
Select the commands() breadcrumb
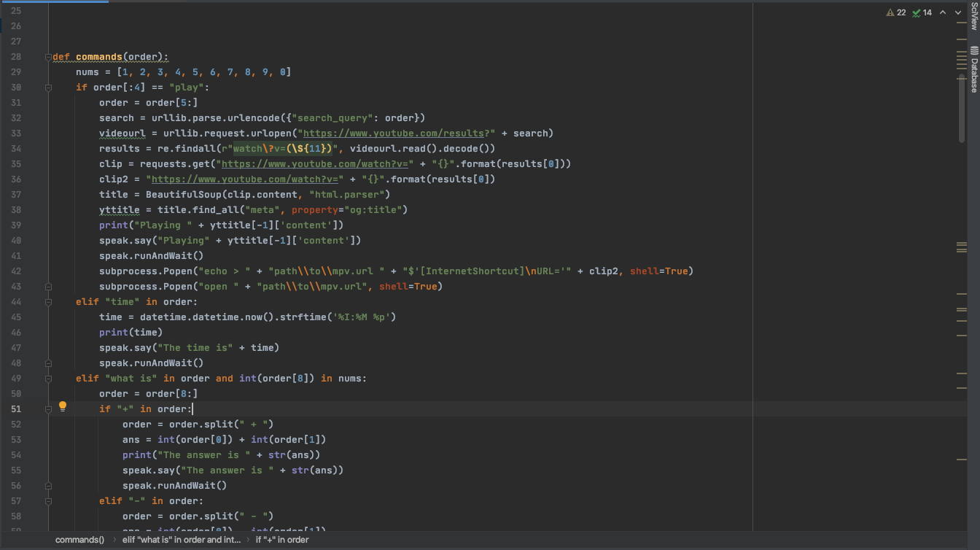80,540
